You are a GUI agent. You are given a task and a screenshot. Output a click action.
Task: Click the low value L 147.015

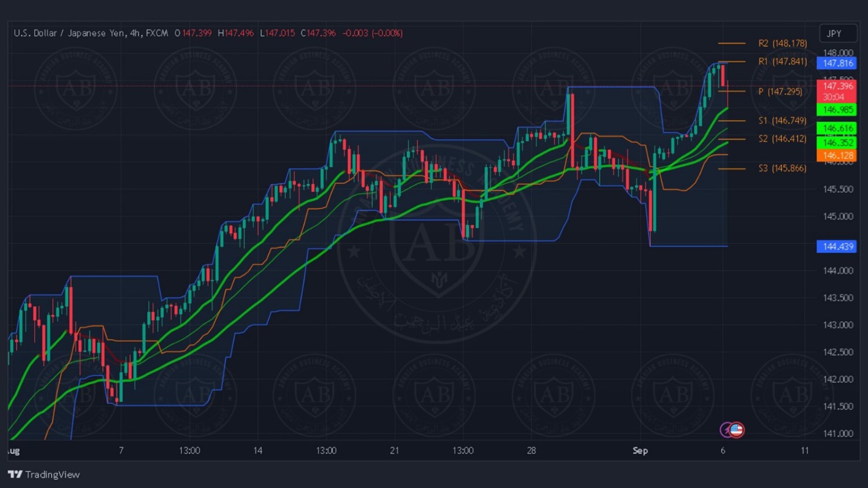click(x=277, y=33)
